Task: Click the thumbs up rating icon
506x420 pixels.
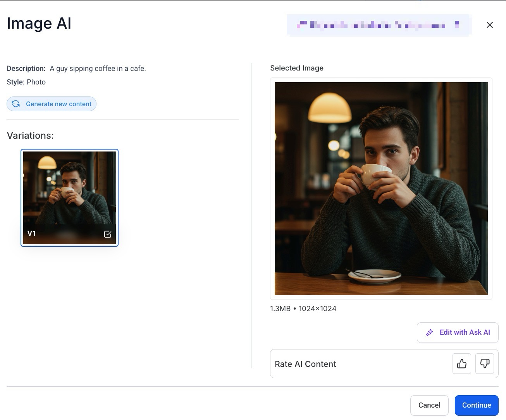Action: click(461, 363)
